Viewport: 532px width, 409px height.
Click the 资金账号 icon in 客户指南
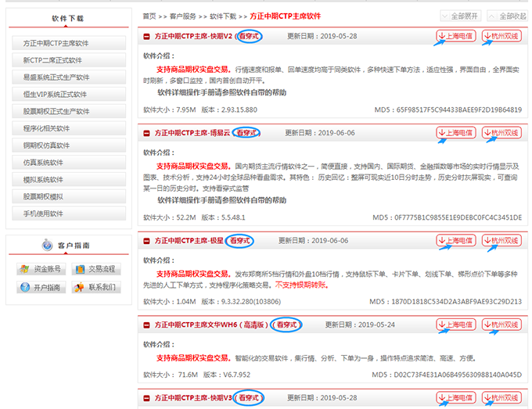pos(24,270)
